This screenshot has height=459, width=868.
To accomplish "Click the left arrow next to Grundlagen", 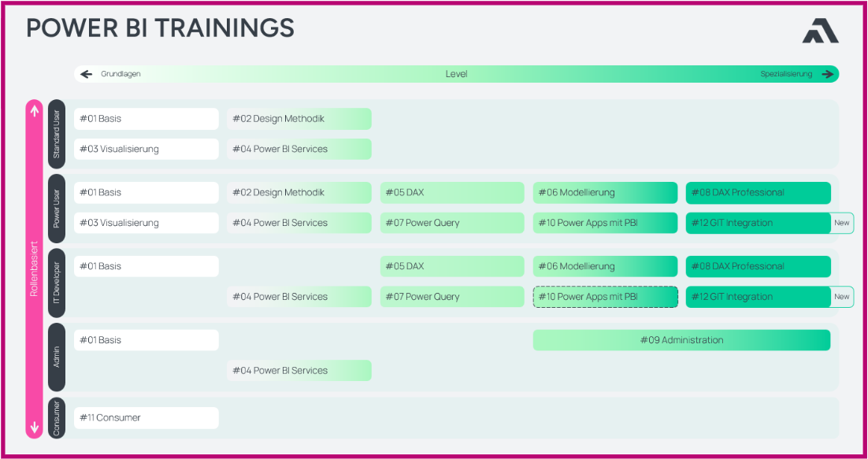I will tap(86, 74).
